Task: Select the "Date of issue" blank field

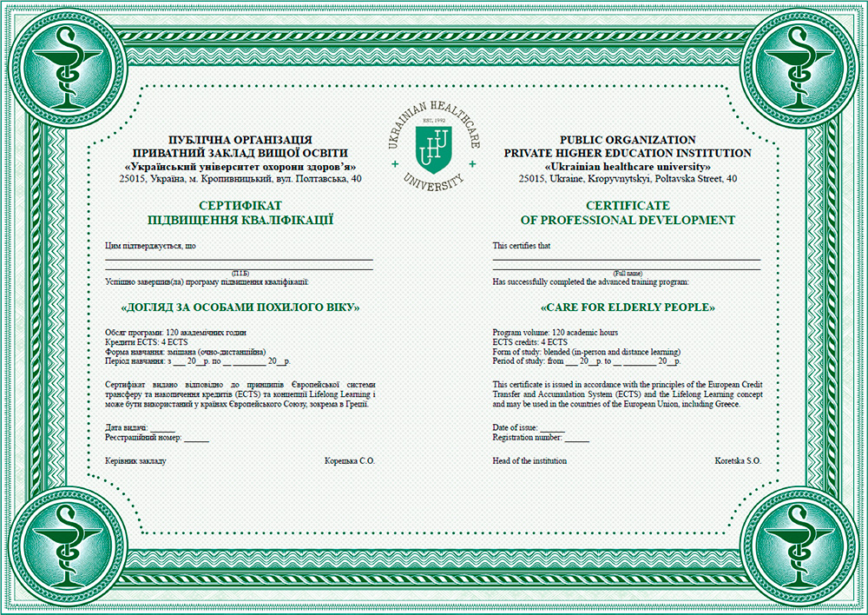Action: [x=552, y=430]
